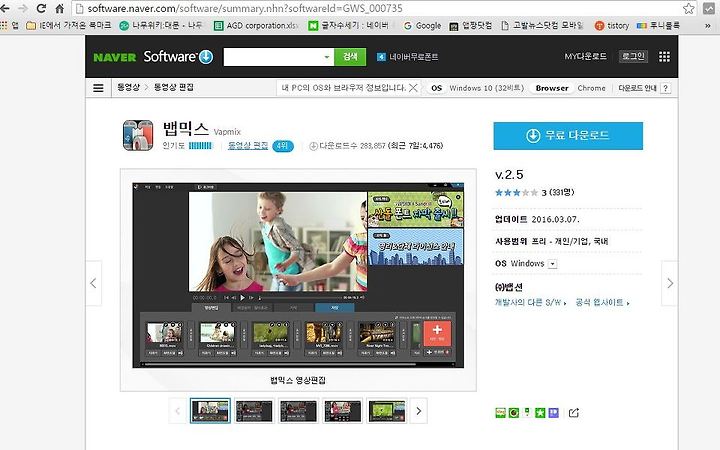
Task: Click the external share arrow icon
Action: coord(574,413)
